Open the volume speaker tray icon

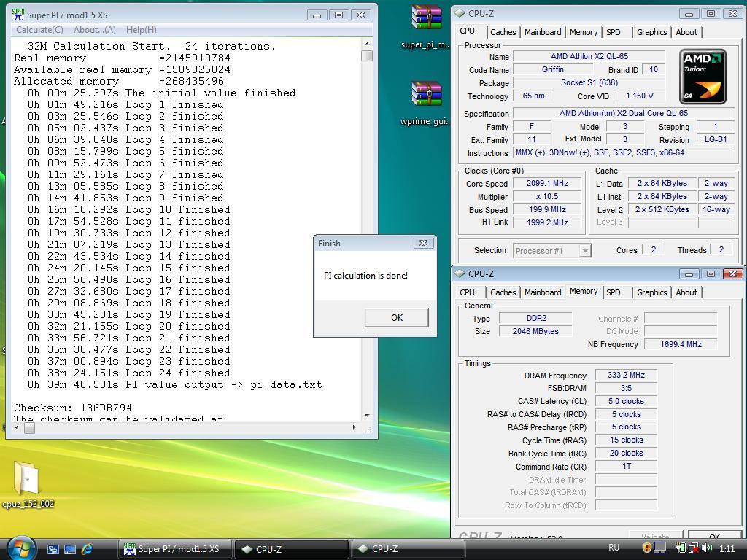(707, 548)
